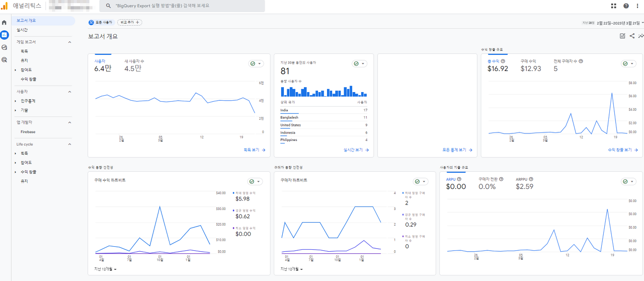This screenshot has width=644, height=281.
Task: Switch to the 새 사용자 수 metric tab
Action: click(x=134, y=65)
